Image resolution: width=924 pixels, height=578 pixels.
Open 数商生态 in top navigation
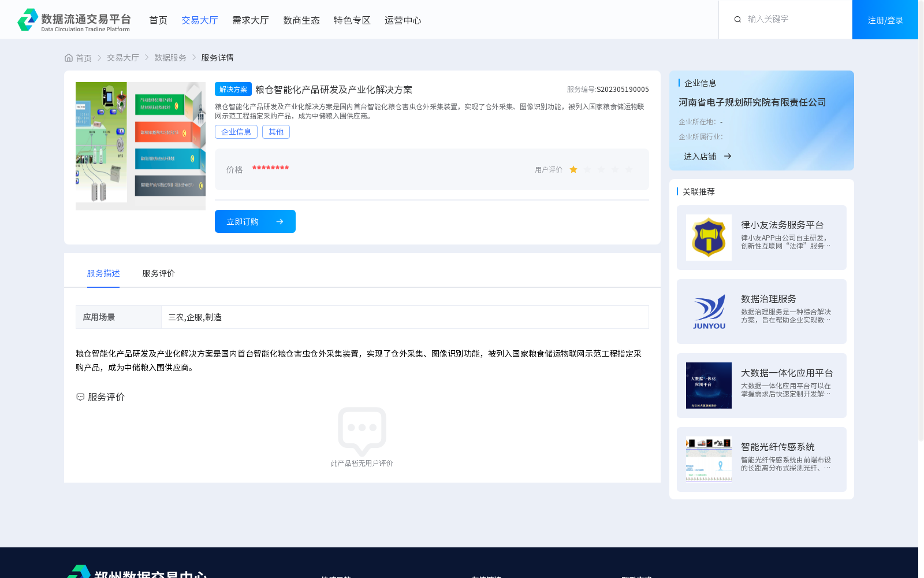[301, 20]
